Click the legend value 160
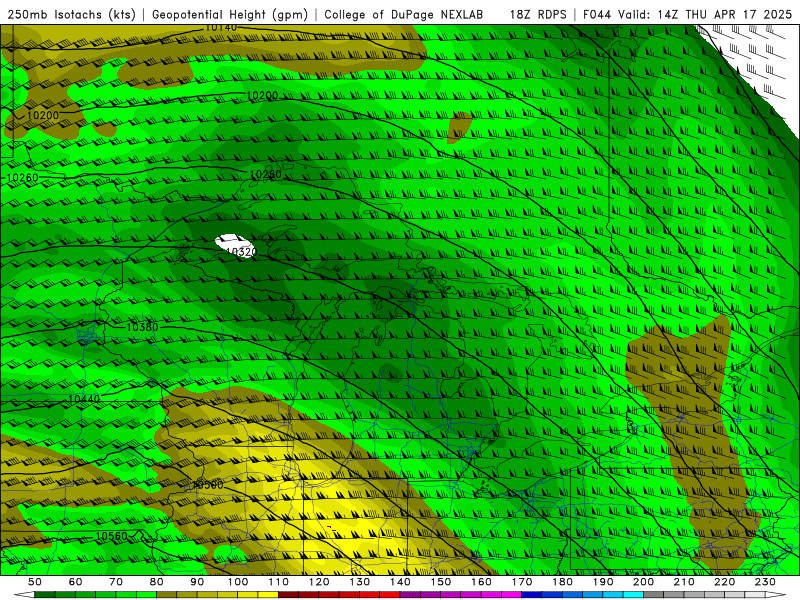The height and width of the screenshot is (600, 800). tap(482, 582)
